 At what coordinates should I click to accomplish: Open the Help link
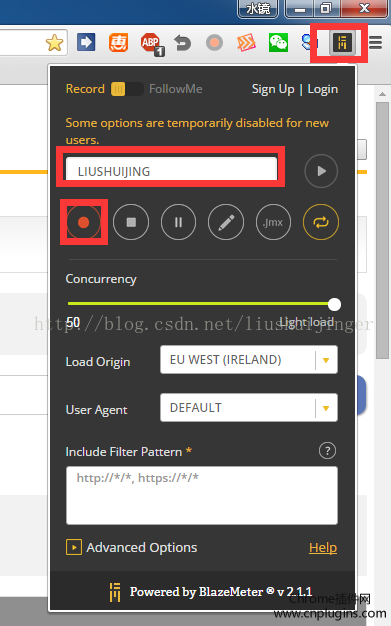(x=323, y=547)
